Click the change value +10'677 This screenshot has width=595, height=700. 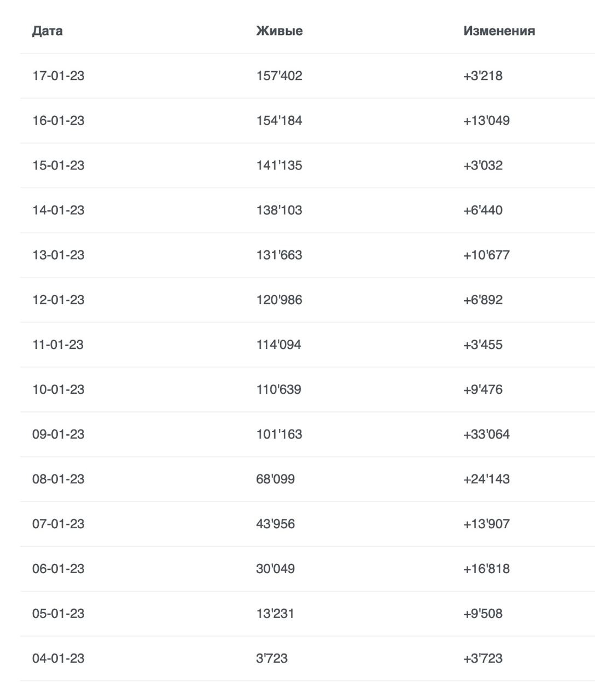click(486, 255)
